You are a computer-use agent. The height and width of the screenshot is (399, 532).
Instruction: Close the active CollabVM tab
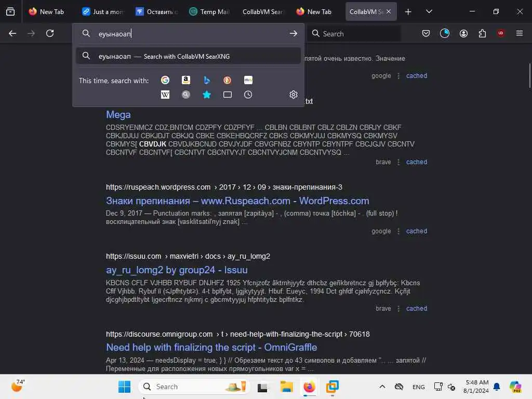pos(389,11)
